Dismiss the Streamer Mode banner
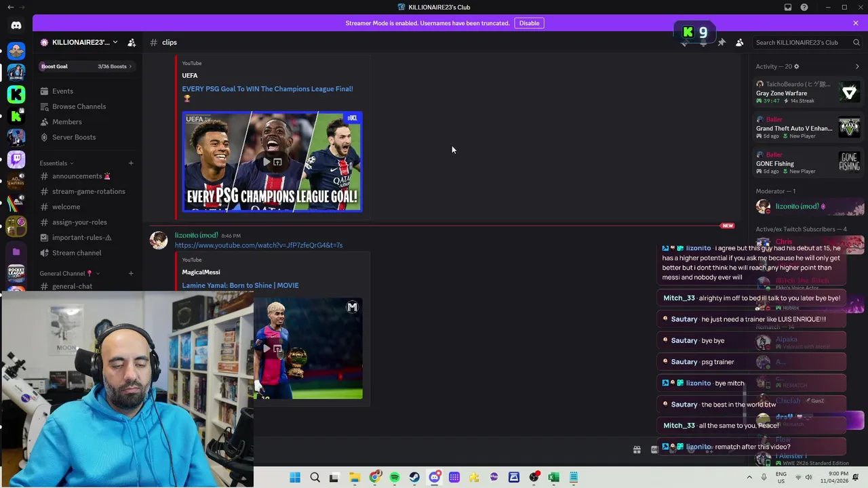 (855, 23)
